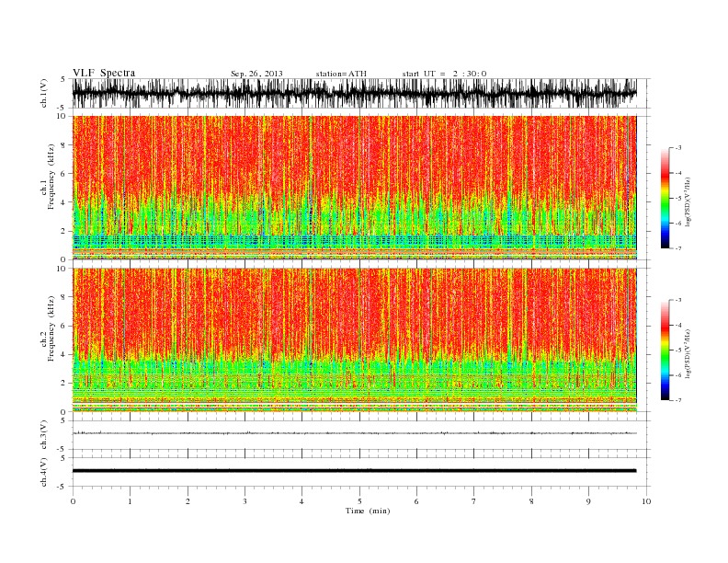Click the "6" kHz tick on ch.2 spectrogram axis
Viewport: 728px width, 563px height.
pyautogui.click(x=64, y=326)
